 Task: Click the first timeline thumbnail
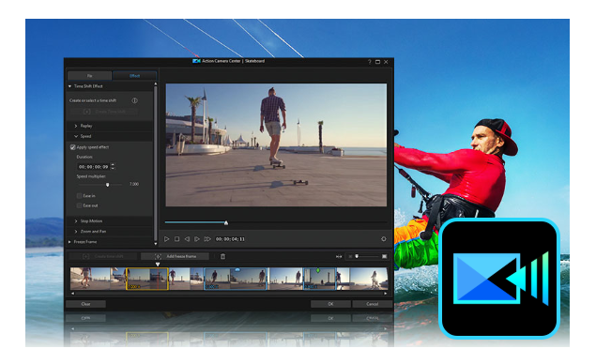tap(90, 279)
